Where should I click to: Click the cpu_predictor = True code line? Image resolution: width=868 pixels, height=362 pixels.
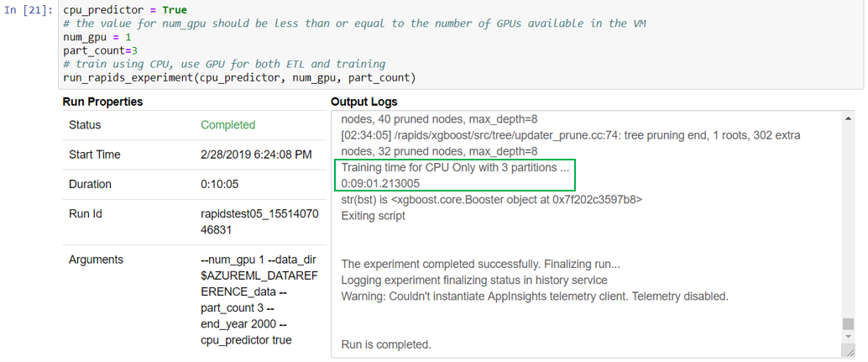pos(119,10)
